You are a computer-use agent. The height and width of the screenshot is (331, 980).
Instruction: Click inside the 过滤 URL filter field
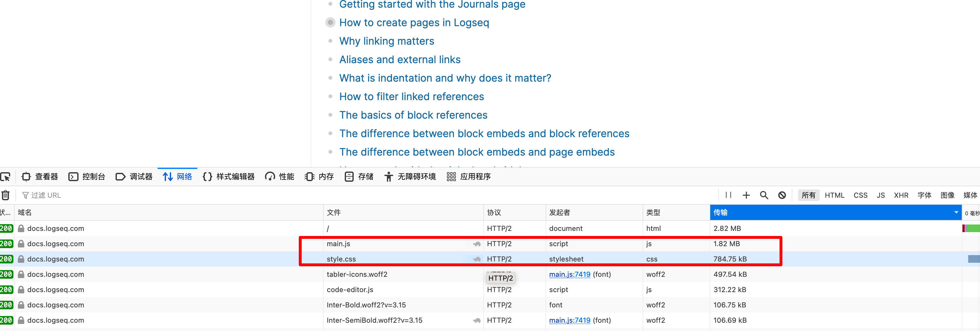pyautogui.click(x=114, y=195)
